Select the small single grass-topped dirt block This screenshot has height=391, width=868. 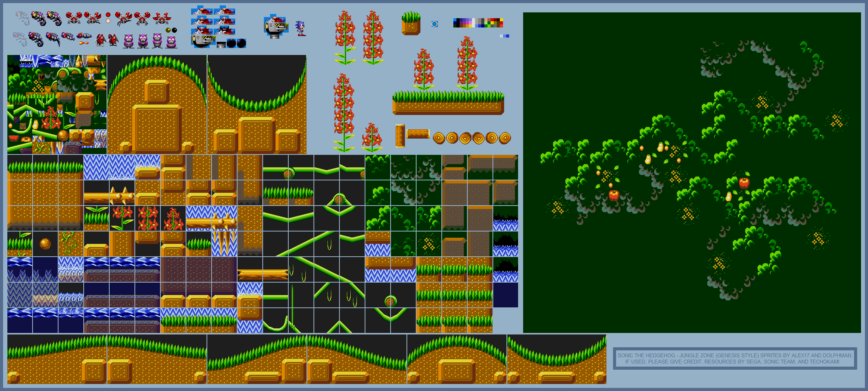point(411,24)
